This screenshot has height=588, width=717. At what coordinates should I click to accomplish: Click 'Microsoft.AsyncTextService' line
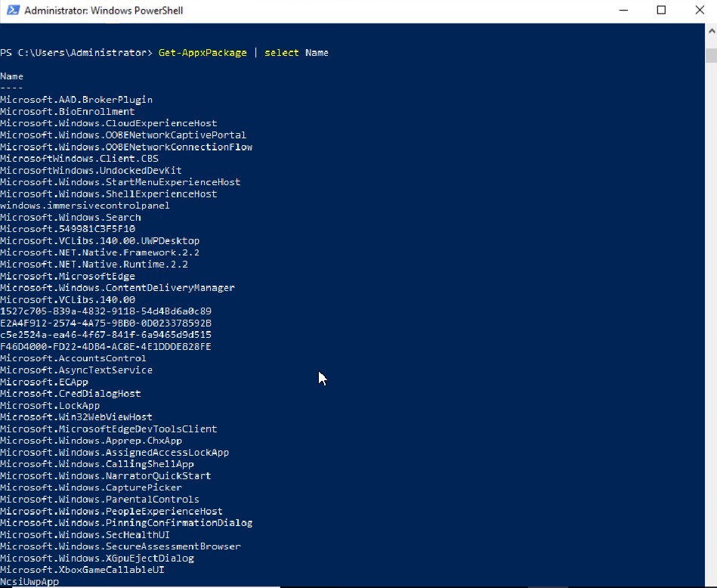pos(76,370)
